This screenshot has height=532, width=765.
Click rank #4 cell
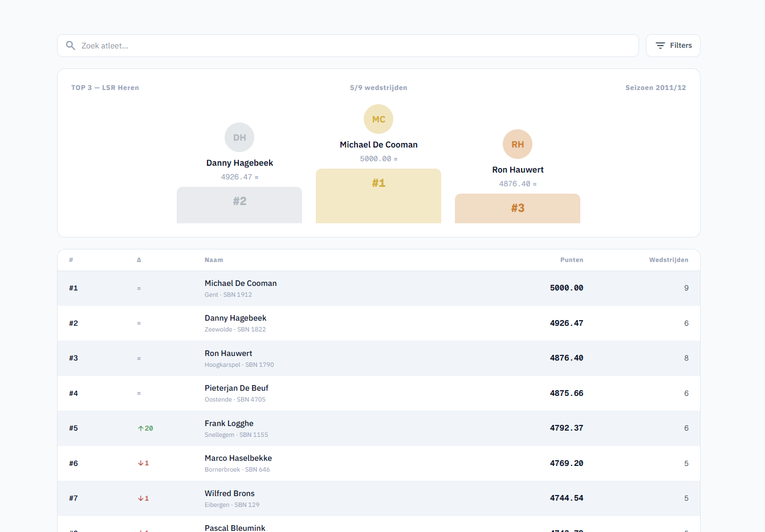pos(74,393)
